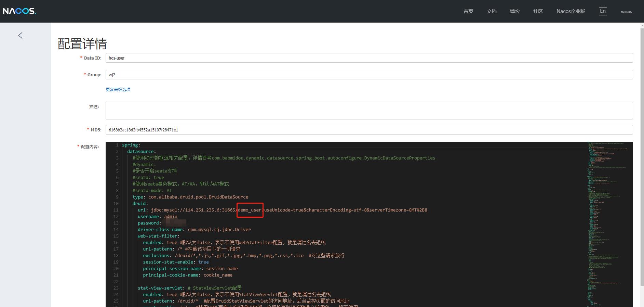Click the Group input field
This screenshot has width=644, height=307.
coord(369,75)
